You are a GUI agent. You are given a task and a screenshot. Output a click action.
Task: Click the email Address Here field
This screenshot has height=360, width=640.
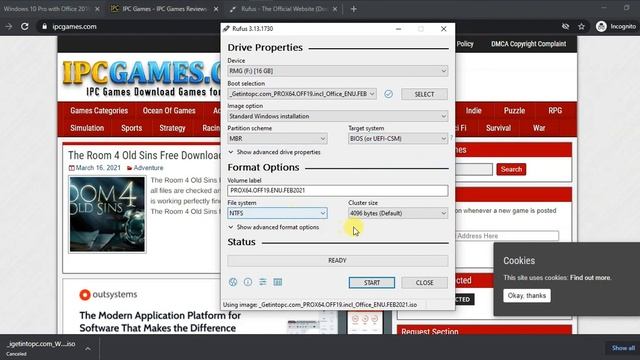click(x=507, y=236)
